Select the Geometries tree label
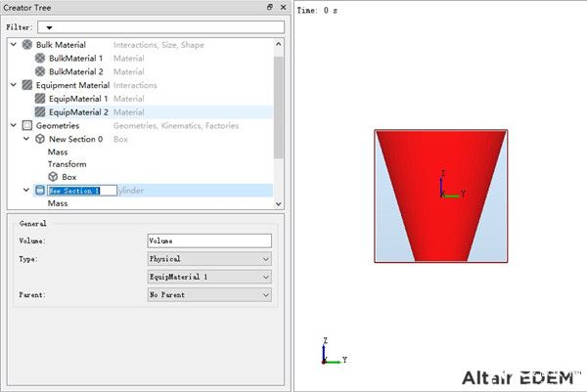Image resolution: width=587 pixels, height=392 pixels. coord(58,125)
